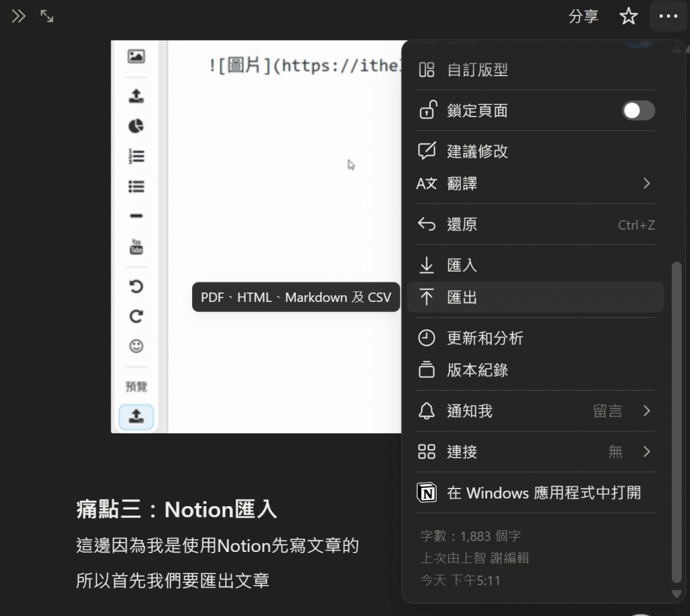Add page to favorites with star icon
The height and width of the screenshot is (616, 690).
(629, 16)
